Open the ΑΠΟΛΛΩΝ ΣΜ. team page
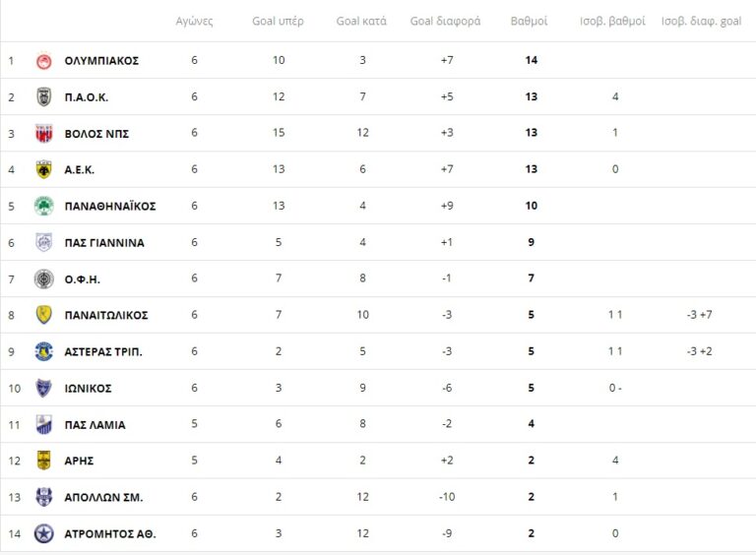This screenshot has width=756, height=555. pyautogui.click(x=103, y=497)
